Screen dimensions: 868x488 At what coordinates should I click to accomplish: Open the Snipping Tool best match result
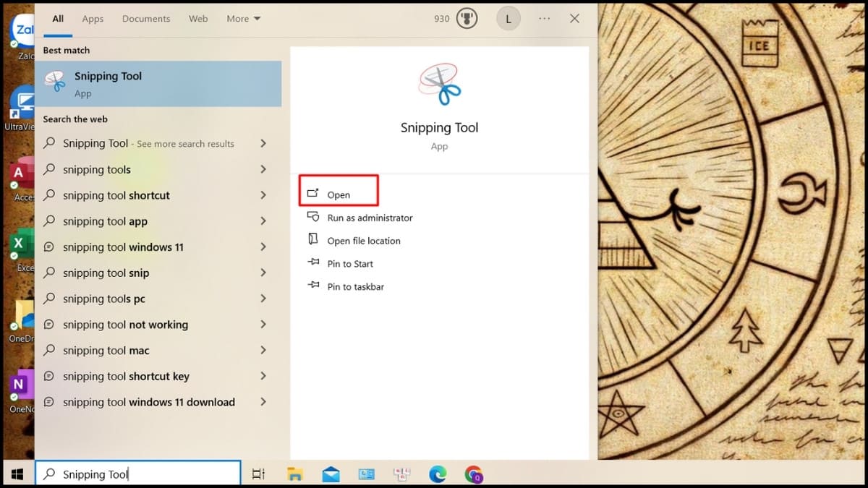(x=158, y=84)
